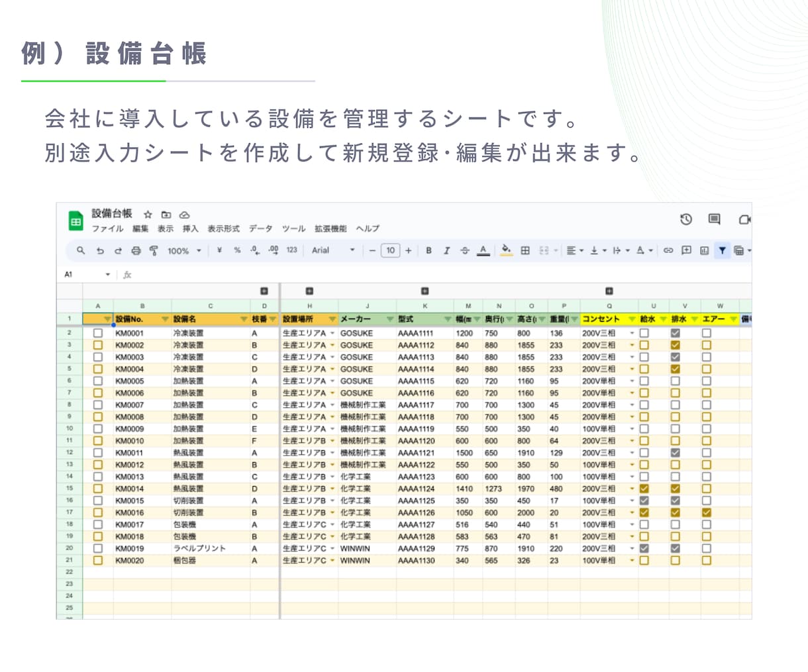Open filter dropdown on 設備名 header

pyautogui.click(x=243, y=319)
